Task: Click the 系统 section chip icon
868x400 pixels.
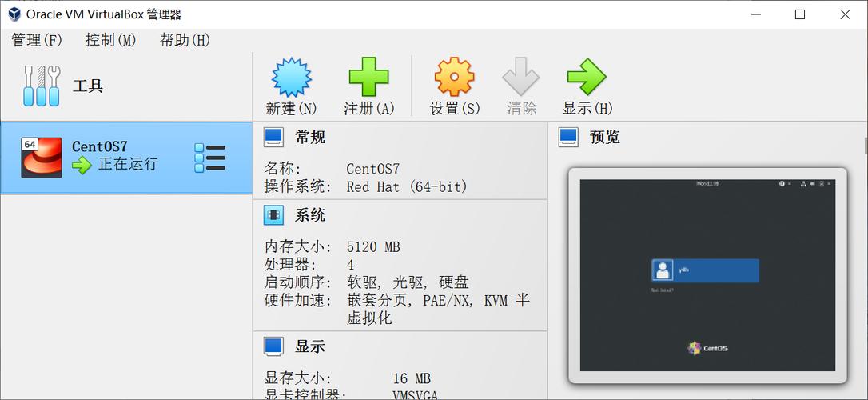Action: pos(273,215)
